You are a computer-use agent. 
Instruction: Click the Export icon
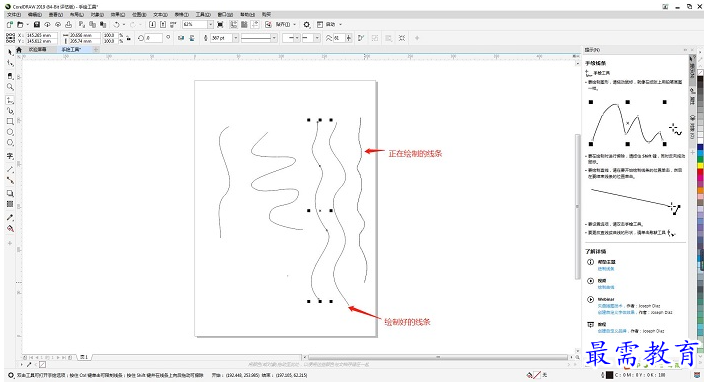pyautogui.click(x=163, y=24)
